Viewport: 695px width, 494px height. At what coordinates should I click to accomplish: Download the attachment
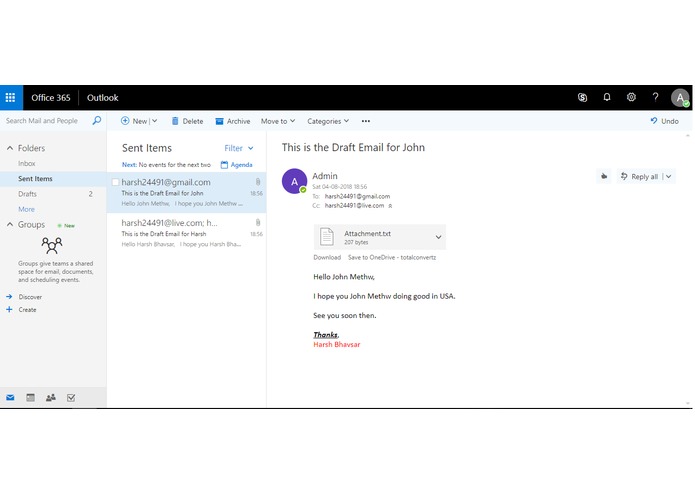pyautogui.click(x=327, y=257)
